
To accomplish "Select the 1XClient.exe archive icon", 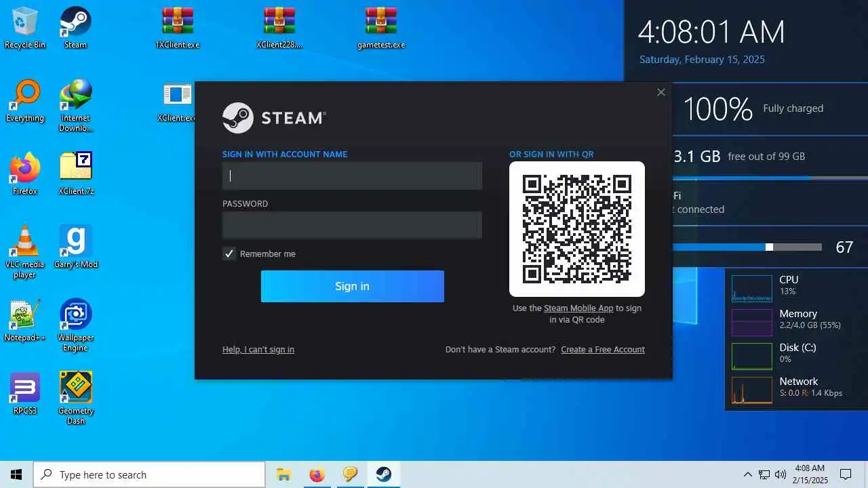I will (177, 28).
